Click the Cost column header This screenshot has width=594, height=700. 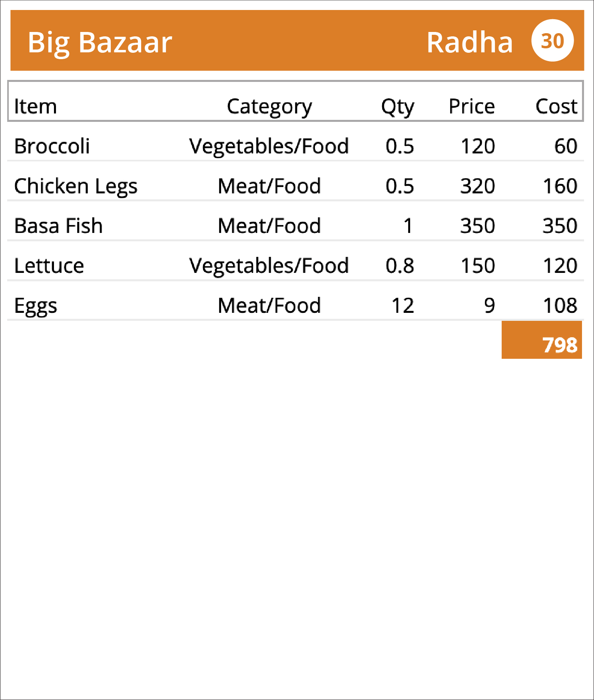click(x=556, y=106)
